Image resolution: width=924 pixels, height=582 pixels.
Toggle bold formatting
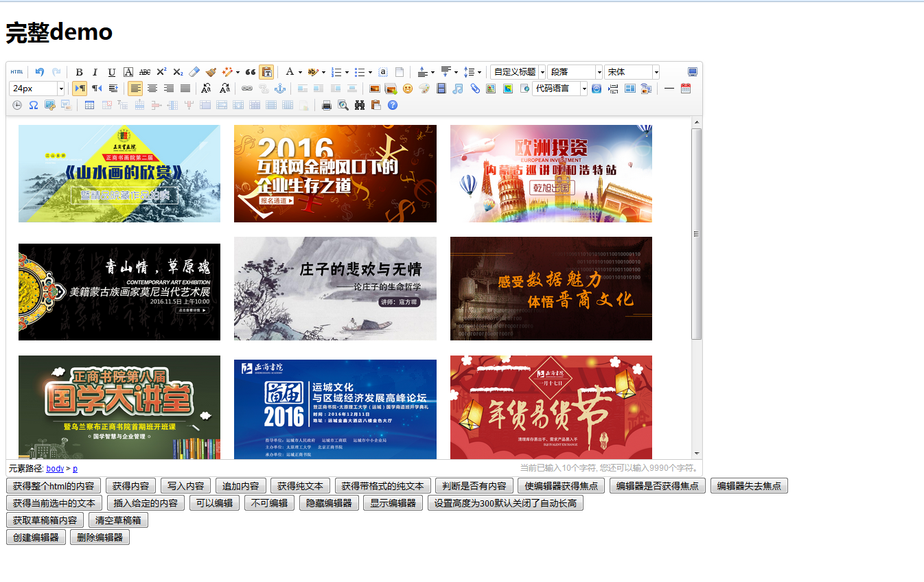click(x=79, y=72)
